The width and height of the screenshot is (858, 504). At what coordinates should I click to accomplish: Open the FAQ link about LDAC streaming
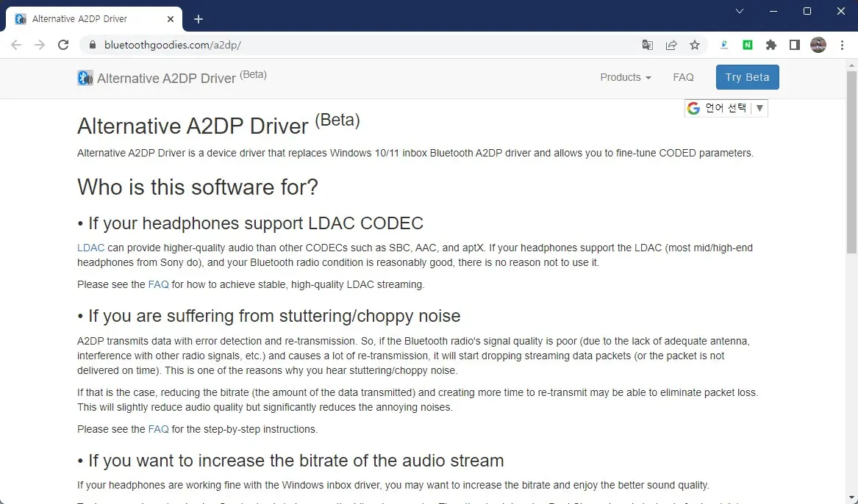pyautogui.click(x=158, y=284)
